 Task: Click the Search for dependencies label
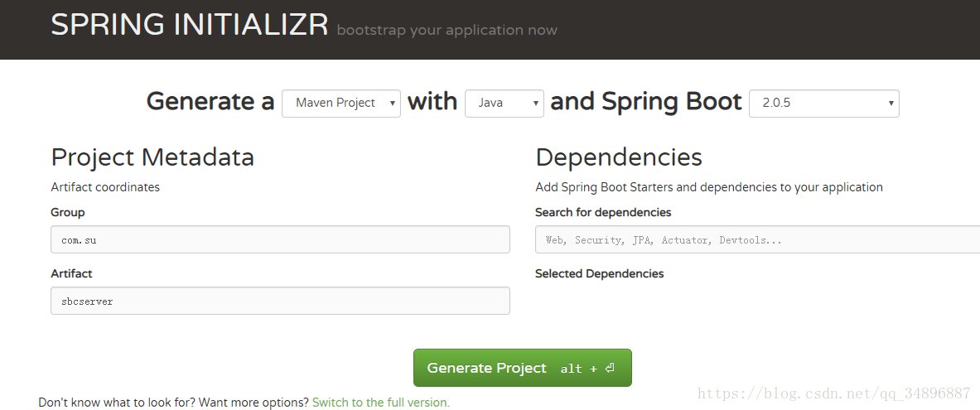(x=603, y=213)
